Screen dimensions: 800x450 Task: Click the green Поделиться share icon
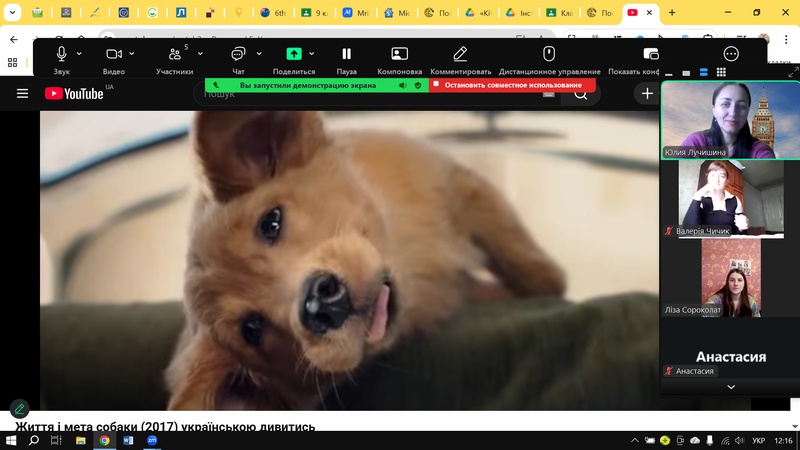pyautogui.click(x=294, y=54)
